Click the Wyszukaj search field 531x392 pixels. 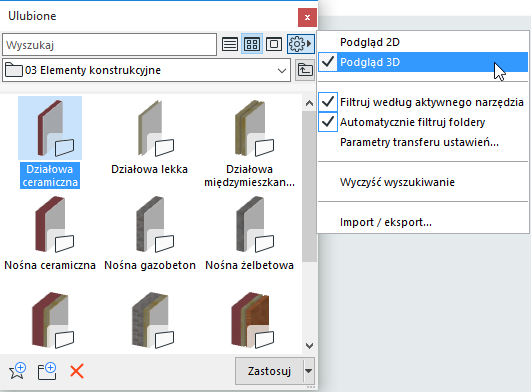[109, 44]
